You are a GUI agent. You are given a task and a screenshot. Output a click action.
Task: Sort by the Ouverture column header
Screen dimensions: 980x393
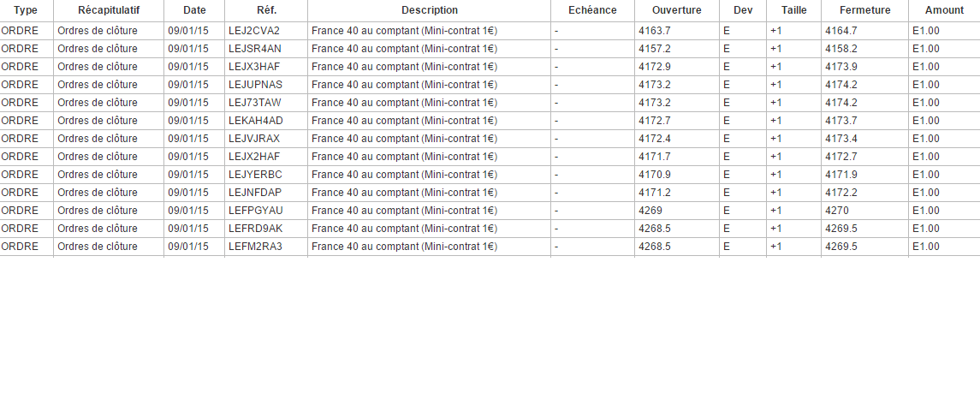[676, 10]
